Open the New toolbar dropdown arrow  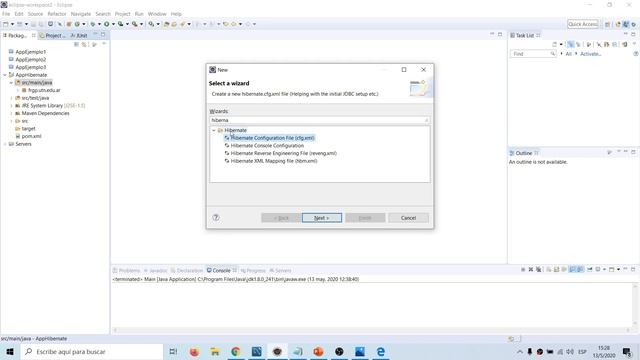point(12,24)
